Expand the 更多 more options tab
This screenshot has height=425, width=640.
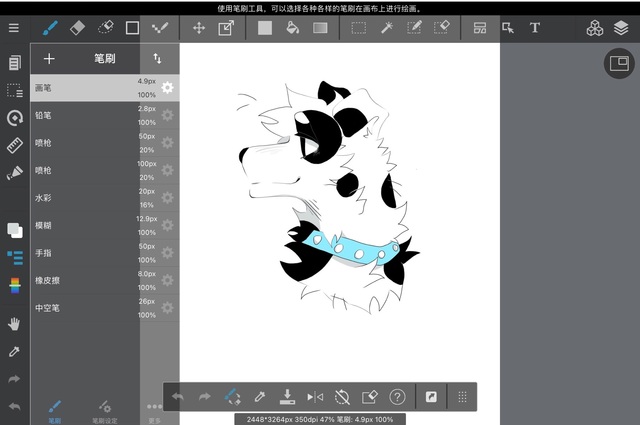pos(154,411)
